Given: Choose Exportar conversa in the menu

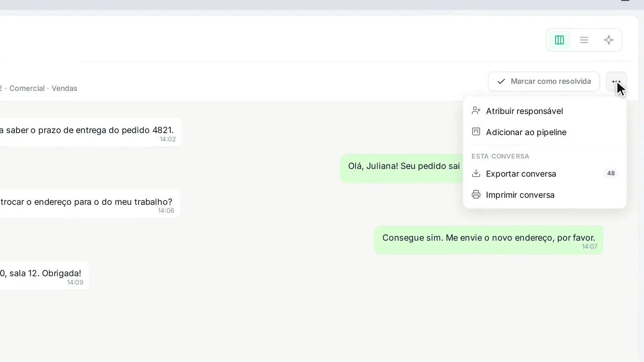Looking at the screenshot, I should 545,174.
